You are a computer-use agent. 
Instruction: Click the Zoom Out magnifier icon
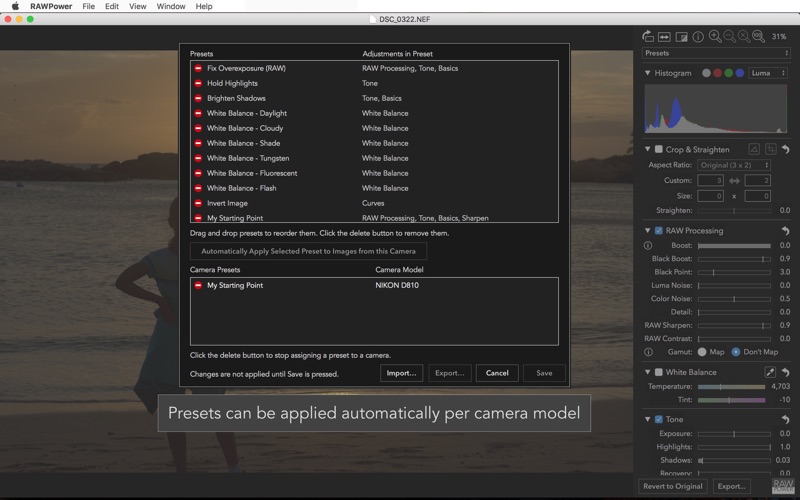(x=730, y=36)
